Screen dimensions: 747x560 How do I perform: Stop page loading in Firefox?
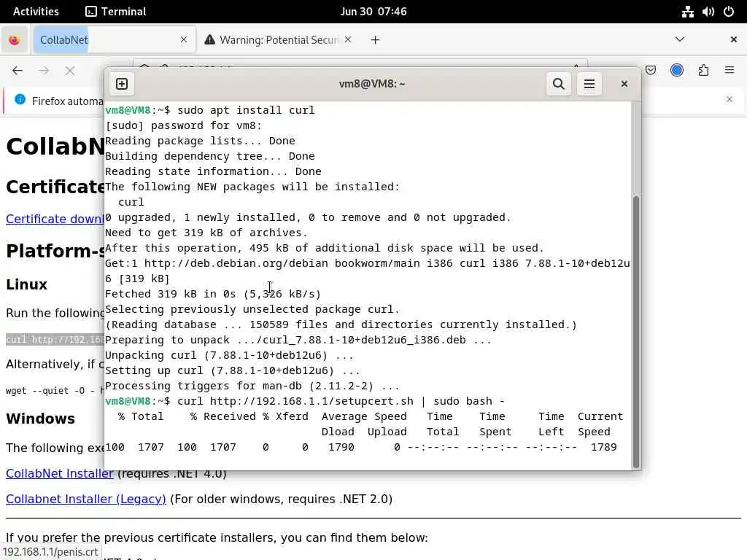[70, 71]
